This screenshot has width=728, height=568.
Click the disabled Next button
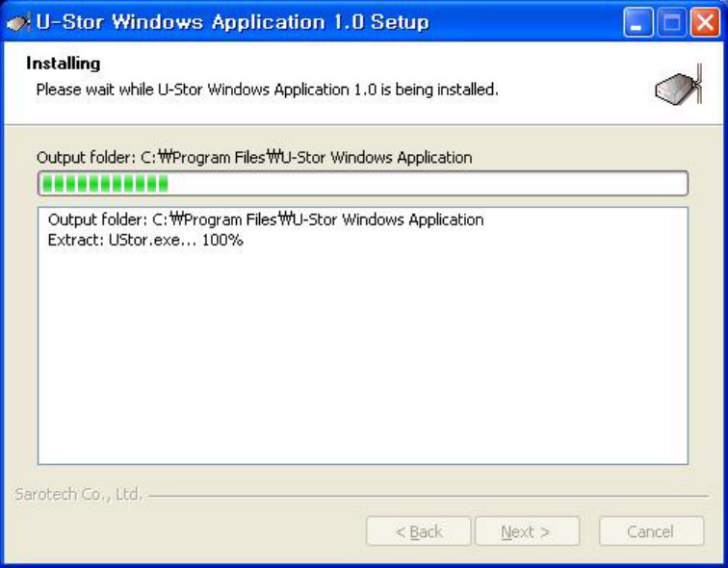coord(527,531)
